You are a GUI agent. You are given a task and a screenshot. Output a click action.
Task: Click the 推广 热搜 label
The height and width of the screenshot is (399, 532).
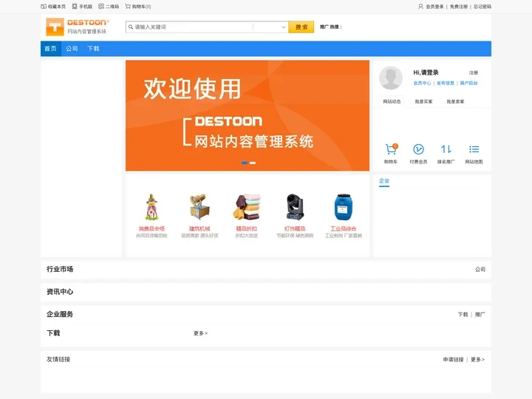(331, 27)
